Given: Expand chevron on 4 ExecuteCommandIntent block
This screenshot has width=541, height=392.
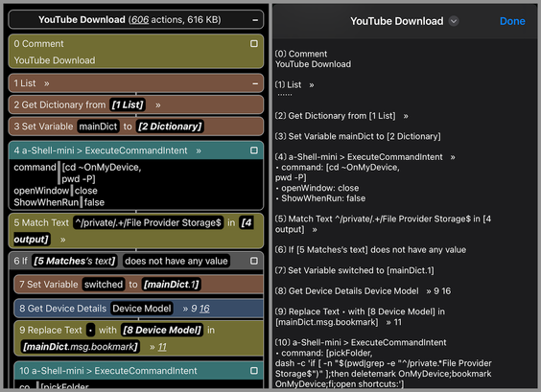Looking at the screenshot, I should coord(199,150).
